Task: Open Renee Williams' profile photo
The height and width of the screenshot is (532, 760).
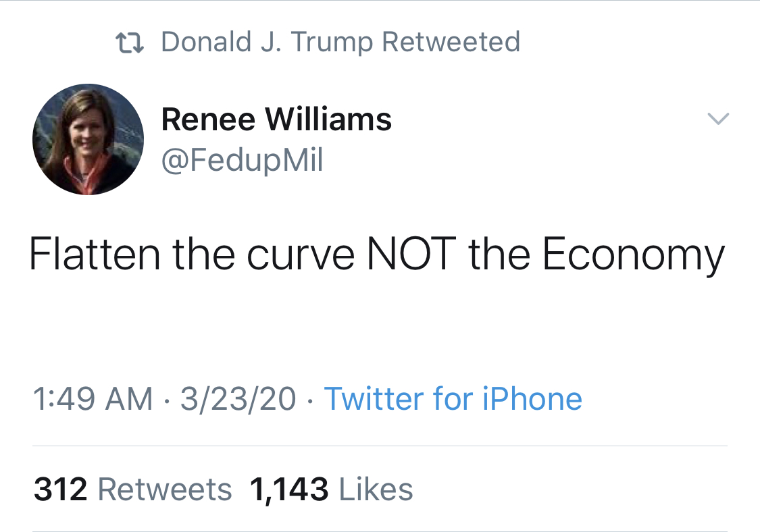Action: pyautogui.click(x=88, y=140)
